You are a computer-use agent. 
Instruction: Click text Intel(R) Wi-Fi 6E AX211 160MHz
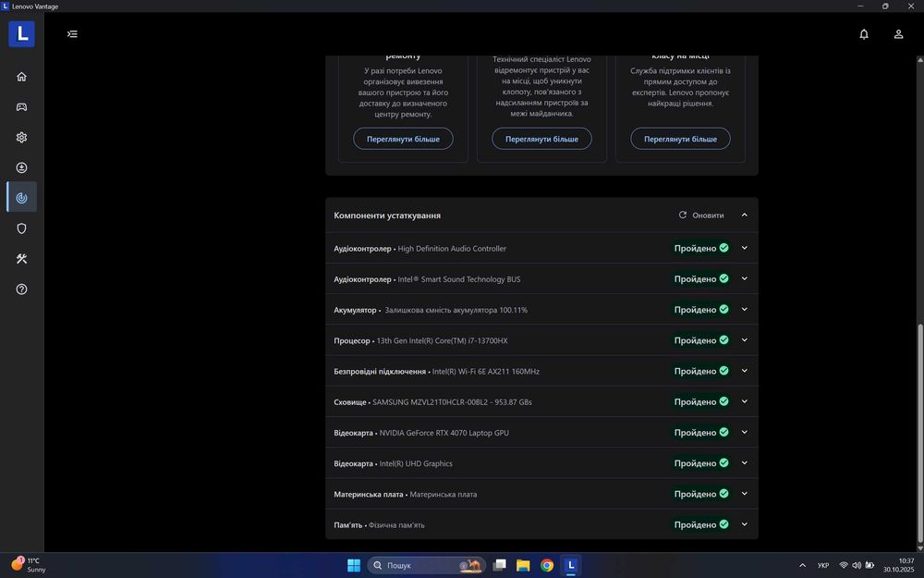pyautogui.click(x=486, y=371)
